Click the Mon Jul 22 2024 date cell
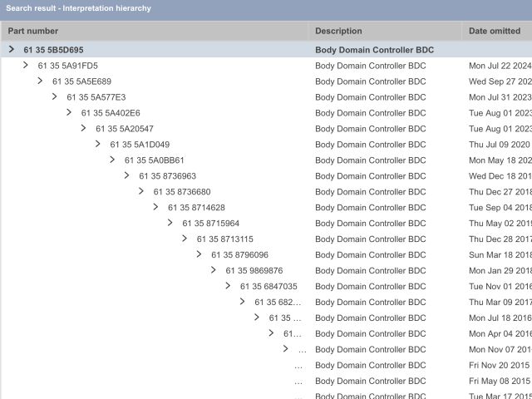The width and height of the screenshot is (532, 399). [x=499, y=66]
